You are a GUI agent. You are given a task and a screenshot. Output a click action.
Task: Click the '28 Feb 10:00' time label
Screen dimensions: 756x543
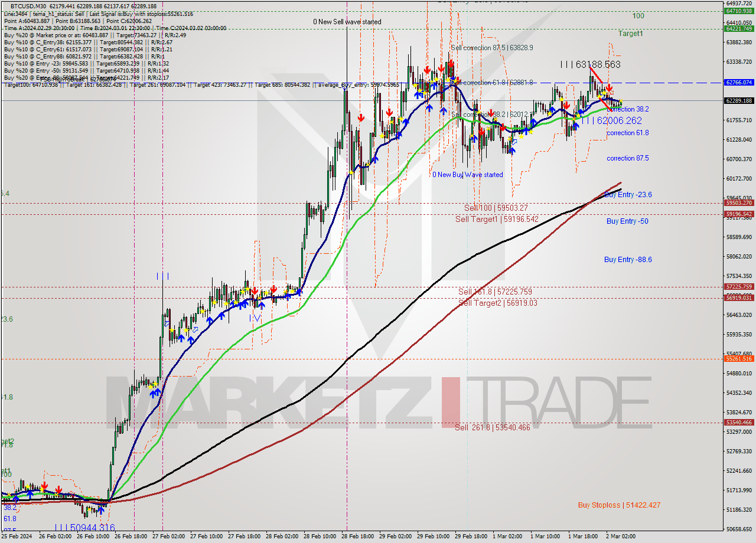coord(321,537)
